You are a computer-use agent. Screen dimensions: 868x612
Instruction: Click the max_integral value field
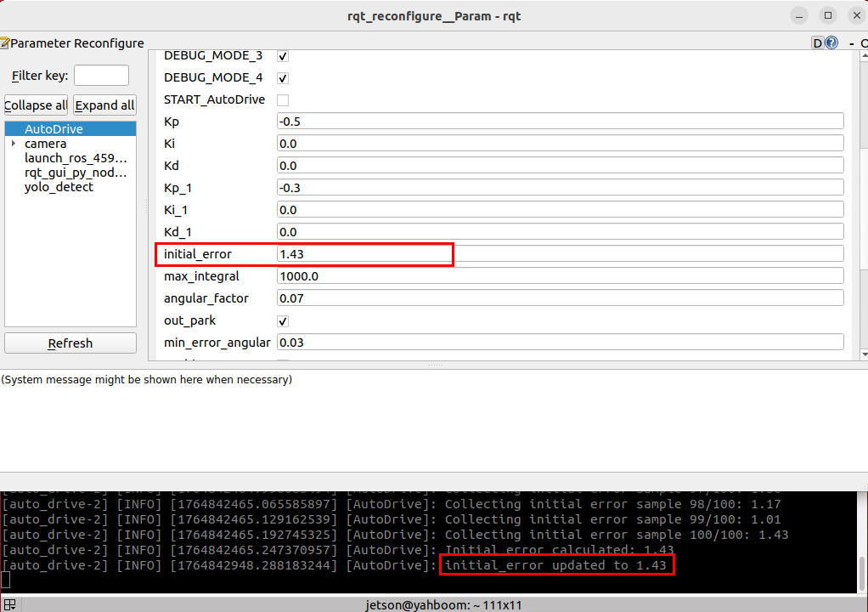[561, 276]
